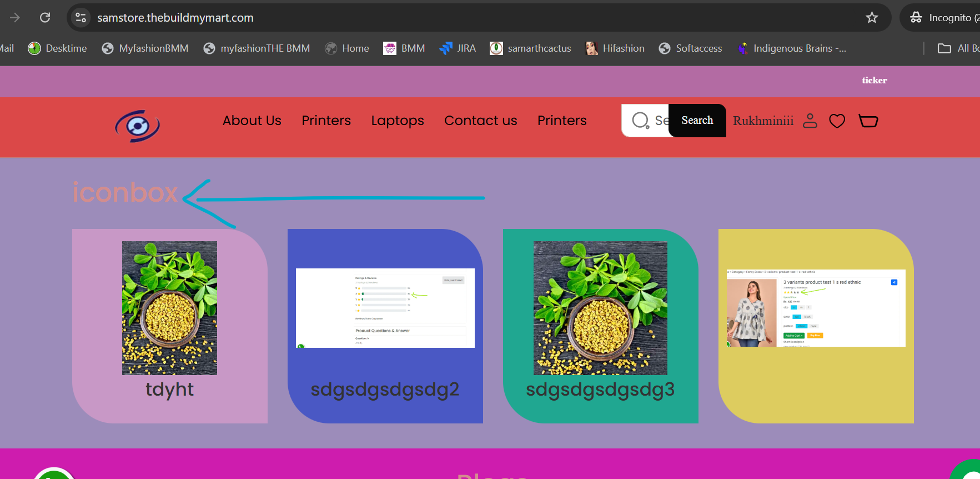Click the black Search button
Image resolution: width=980 pixels, height=479 pixels.
pyautogui.click(x=697, y=121)
